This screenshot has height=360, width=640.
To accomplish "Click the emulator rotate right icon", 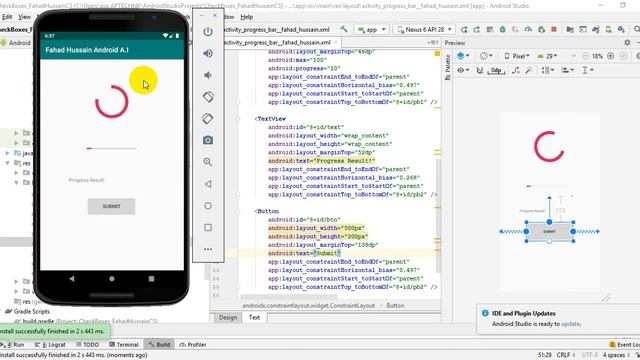I will click(x=208, y=119).
